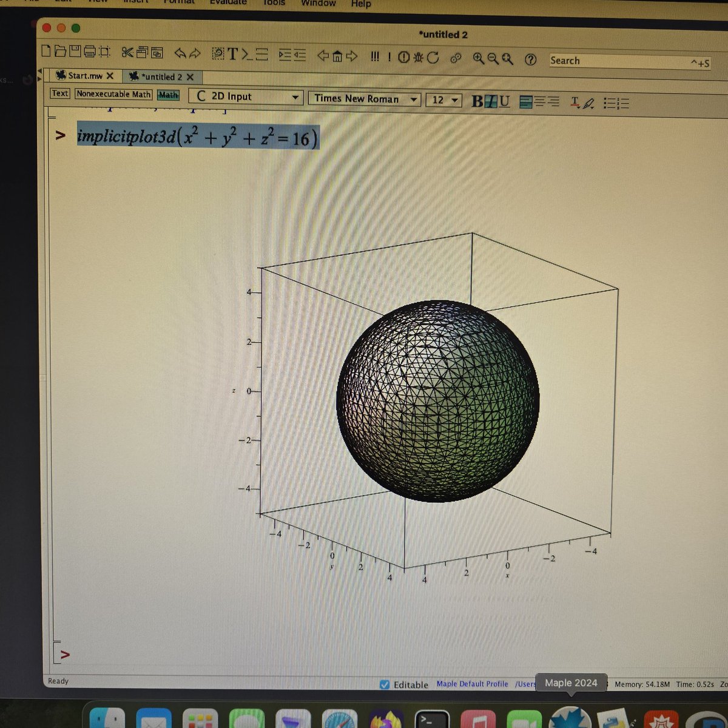Open print preview icon
728x728 pixels.
click(104, 52)
